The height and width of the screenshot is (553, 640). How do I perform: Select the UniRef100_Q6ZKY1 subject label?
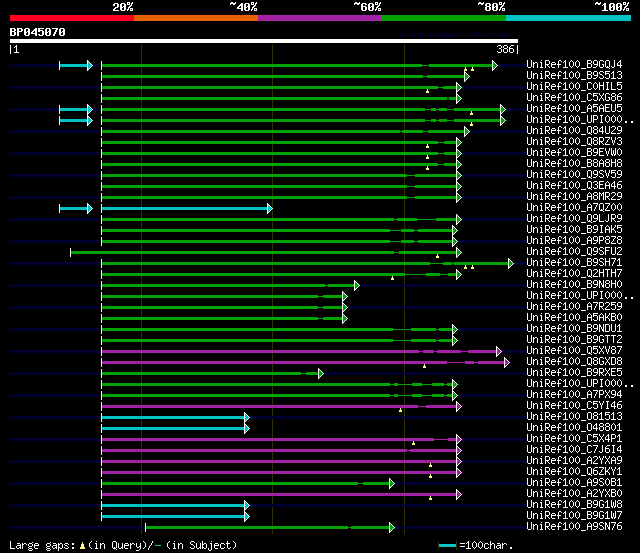[x=574, y=472]
